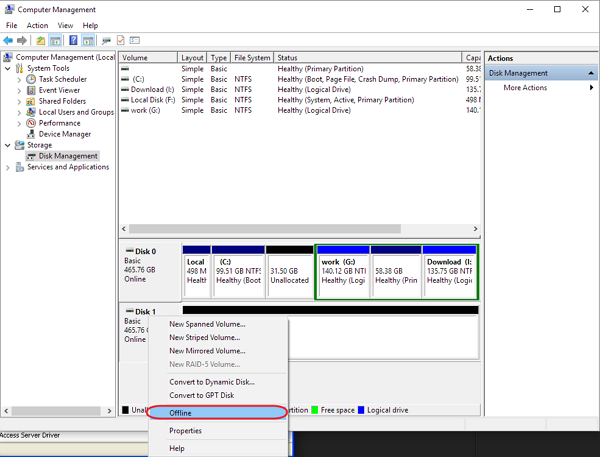Click New Spanned Volume option
The height and width of the screenshot is (457, 600).
tap(207, 324)
